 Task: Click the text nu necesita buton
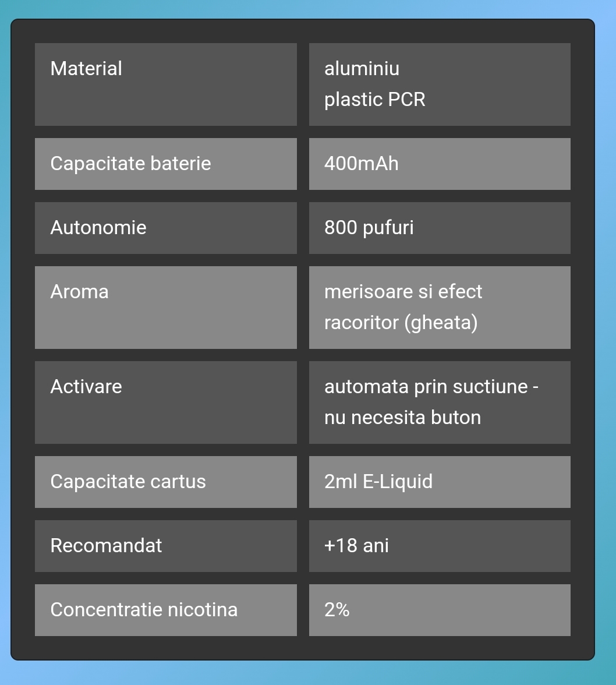402,418
